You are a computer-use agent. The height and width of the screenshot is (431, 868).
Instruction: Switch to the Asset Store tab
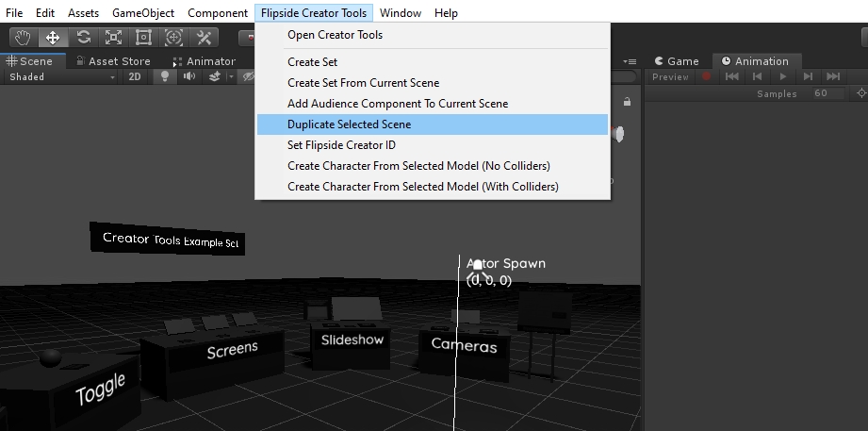coord(113,61)
